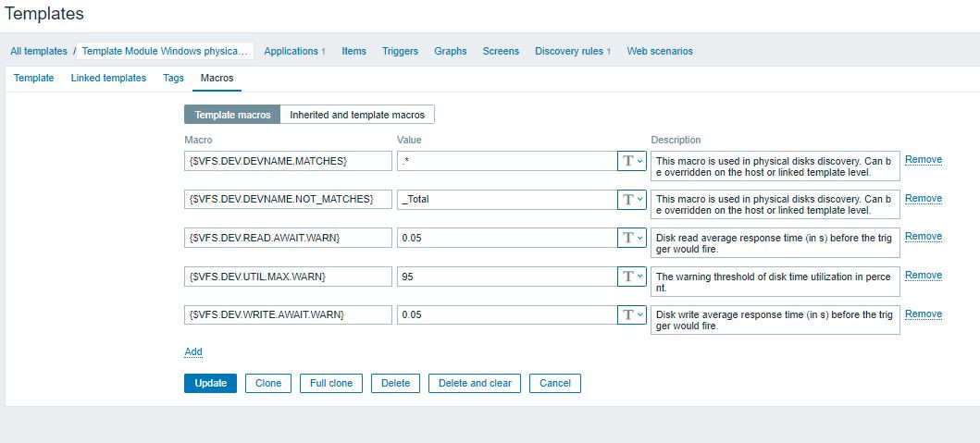This screenshot has height=443, width=980.
Task: Click the _Total value input field
Action: (x=506, y=199)
